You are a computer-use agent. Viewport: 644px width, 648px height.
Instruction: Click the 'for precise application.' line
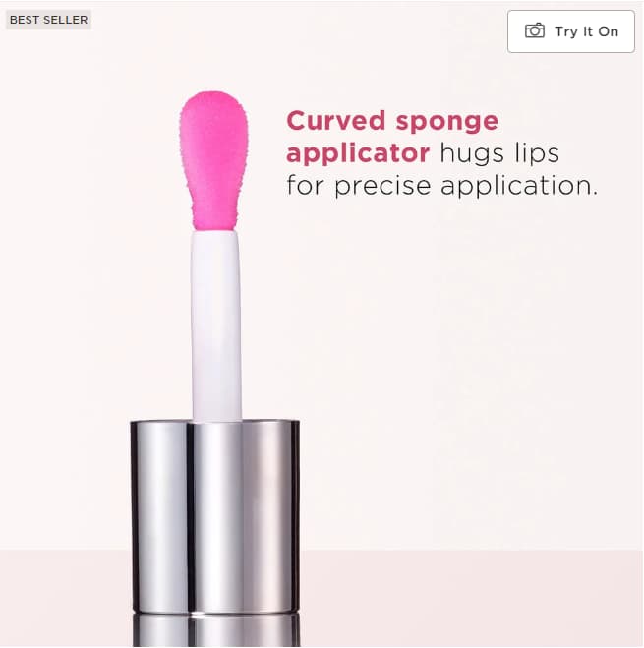[x=441, y=186]
